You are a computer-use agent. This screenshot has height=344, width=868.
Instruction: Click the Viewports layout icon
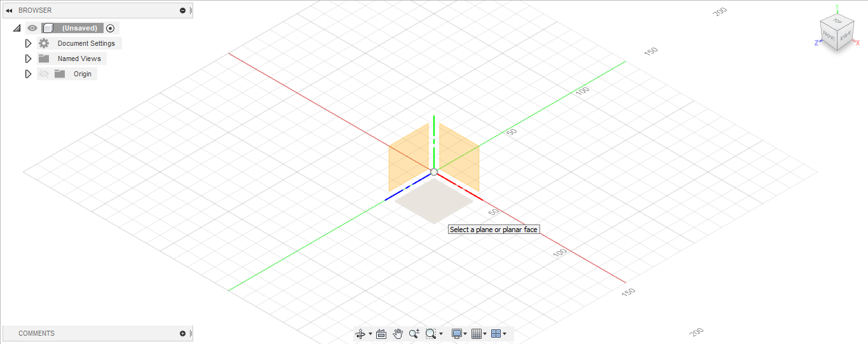pyautogui.click(x=496, y=334)
